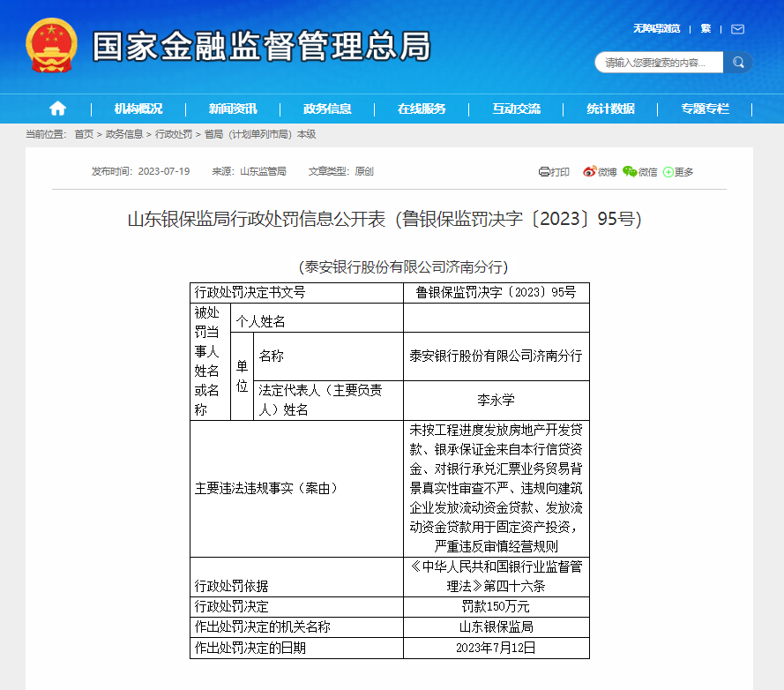Viewport: 784px width, 690px height.
Task: Click subtitle (泰安银行股份有限公司济南分行)
Action: tap(404, 267)
